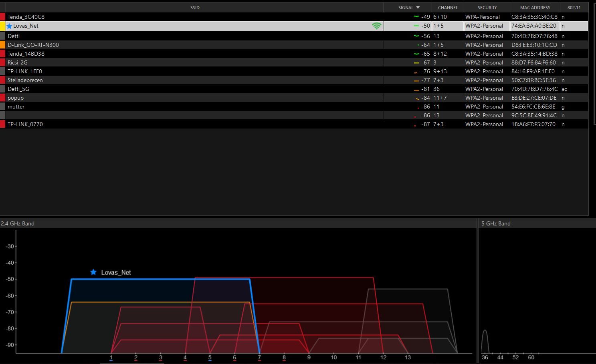The image size is (596, 364).
Task: Click the orange color swatch of D-Link_GO-RT-N300
Action: click(2, 45)
